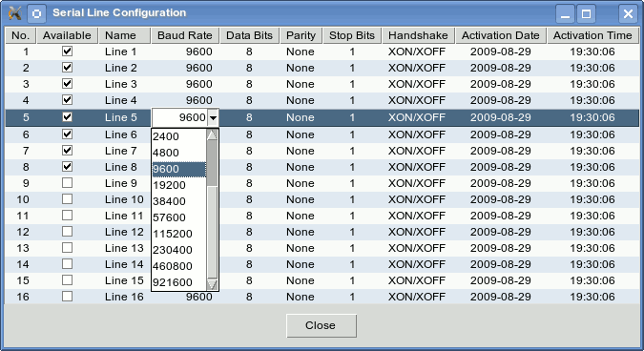Click the sticky pin button in title bar

[36, 13]
